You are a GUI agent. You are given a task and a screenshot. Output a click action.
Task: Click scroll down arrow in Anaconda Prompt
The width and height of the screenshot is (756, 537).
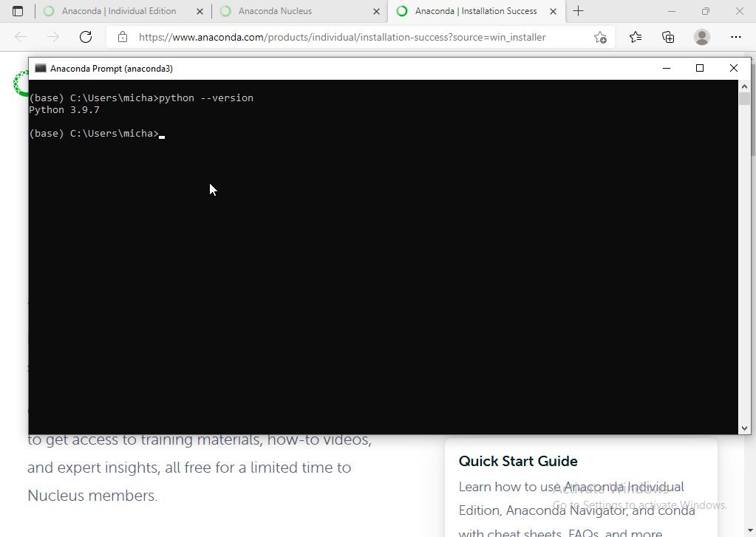(744, 428)
